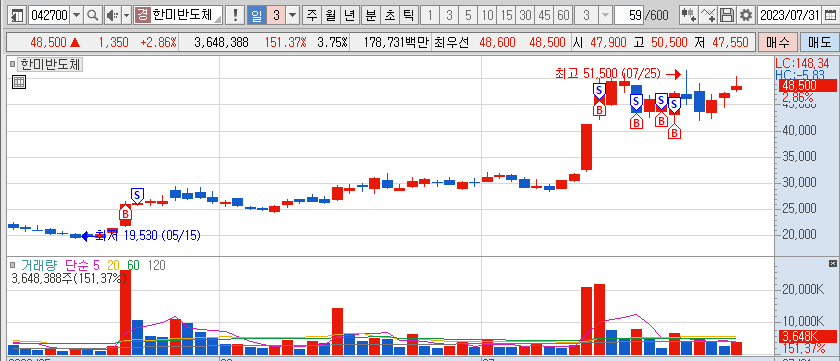Click the stock search magnifier icon
840x361 pixels.
coord(93,16)
